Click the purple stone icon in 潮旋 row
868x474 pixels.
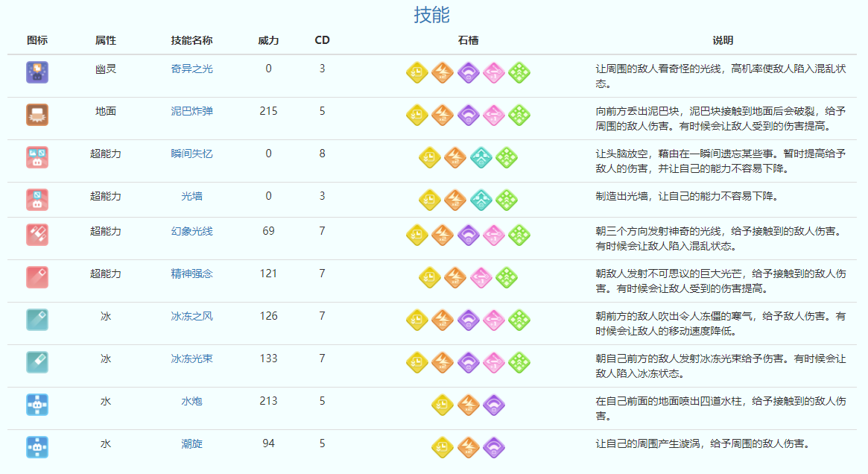[493, 447]
